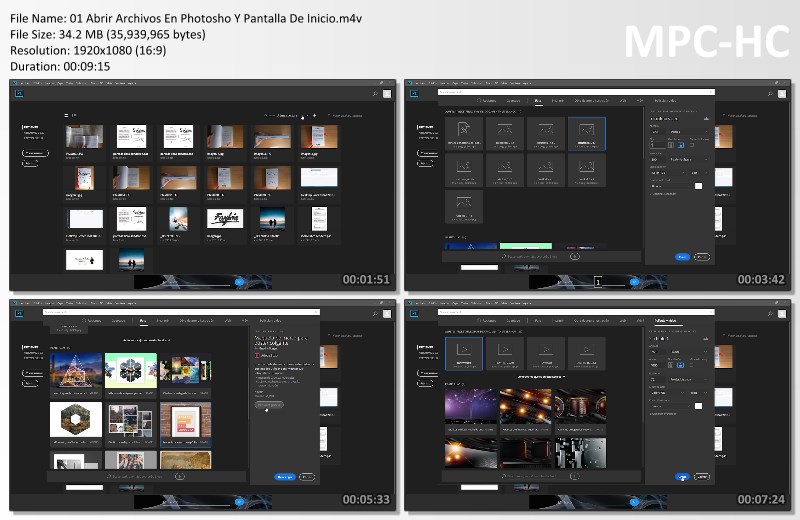Open the magnifier search icon in the 00:03:42 frame
The image size is (800, 520).
[770, 94]
